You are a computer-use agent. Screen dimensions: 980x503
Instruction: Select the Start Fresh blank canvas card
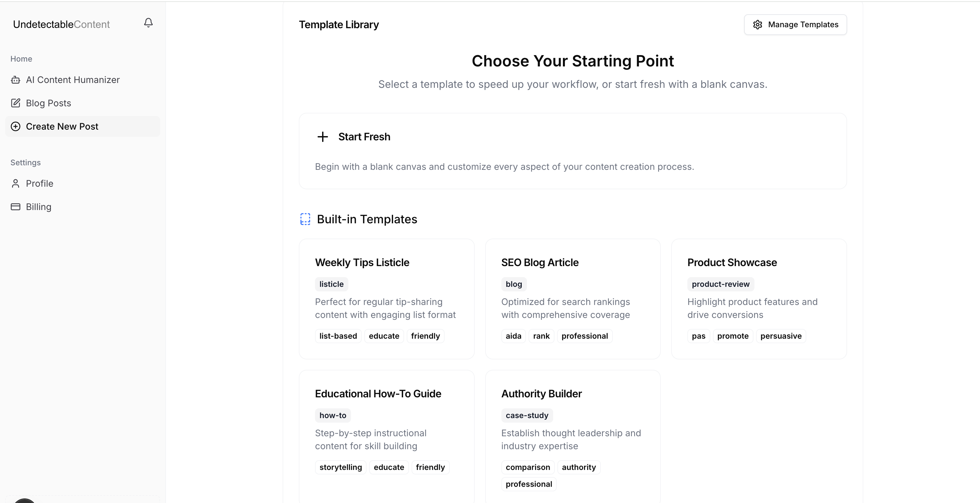[573, 151]
